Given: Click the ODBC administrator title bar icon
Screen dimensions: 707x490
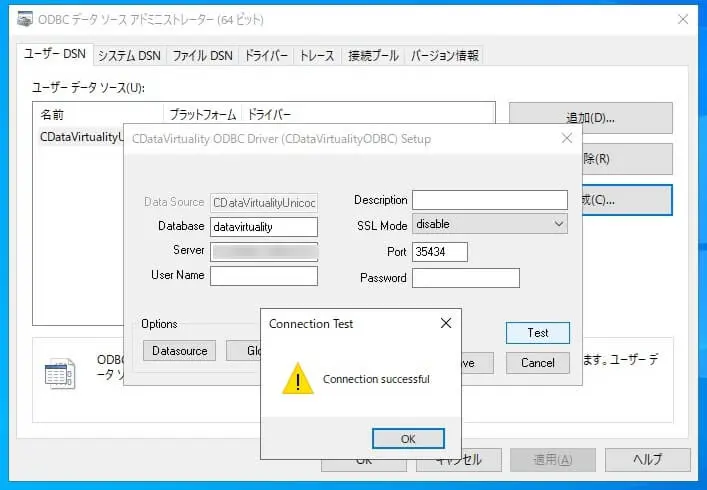Looking at the screenshot, I should [x=25, y=19].
